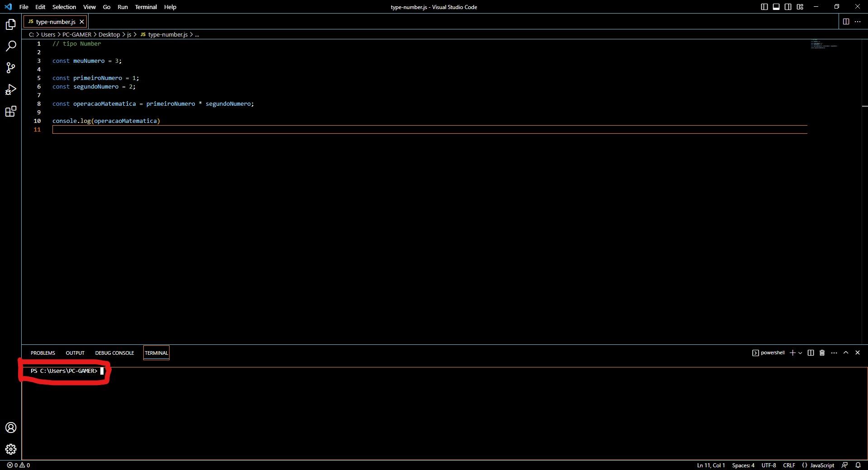Open the Explorer view in activity bar

point(11,24)
